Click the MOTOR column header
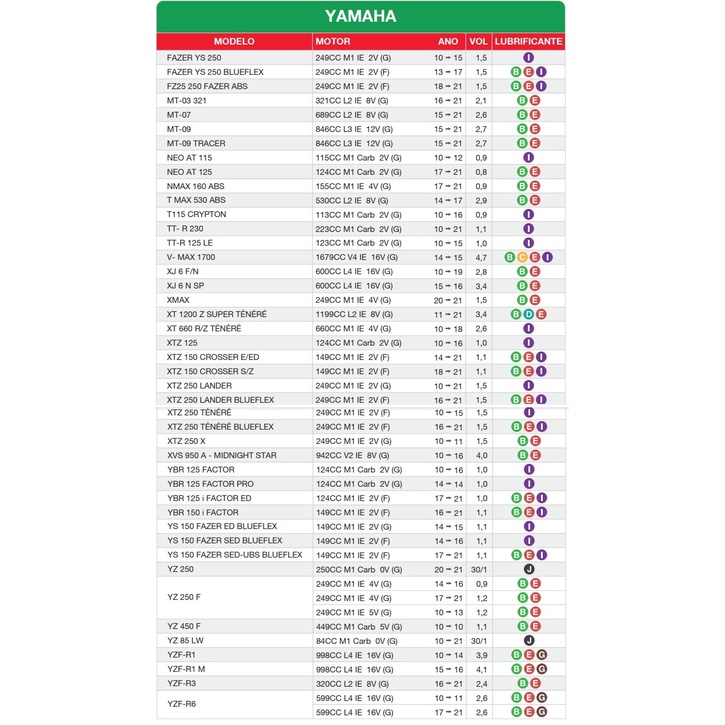The image size is (725, 725). (x=333, y=42)
